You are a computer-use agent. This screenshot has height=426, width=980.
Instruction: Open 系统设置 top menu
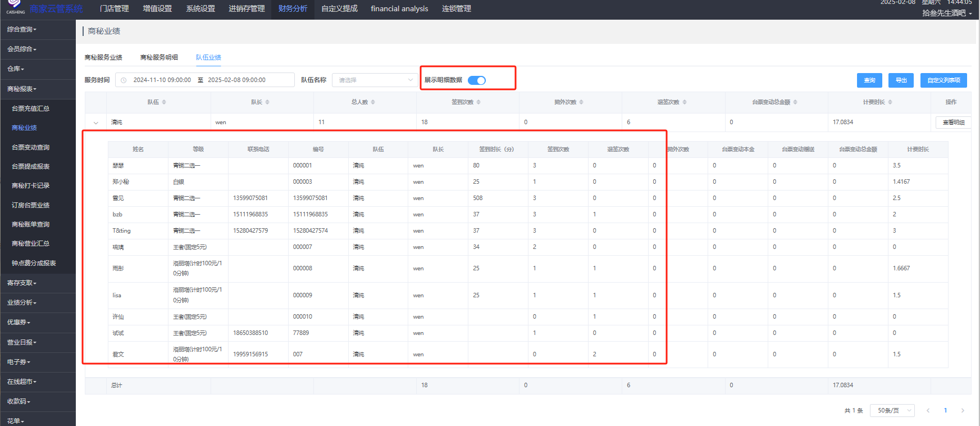tap(200, 9)
